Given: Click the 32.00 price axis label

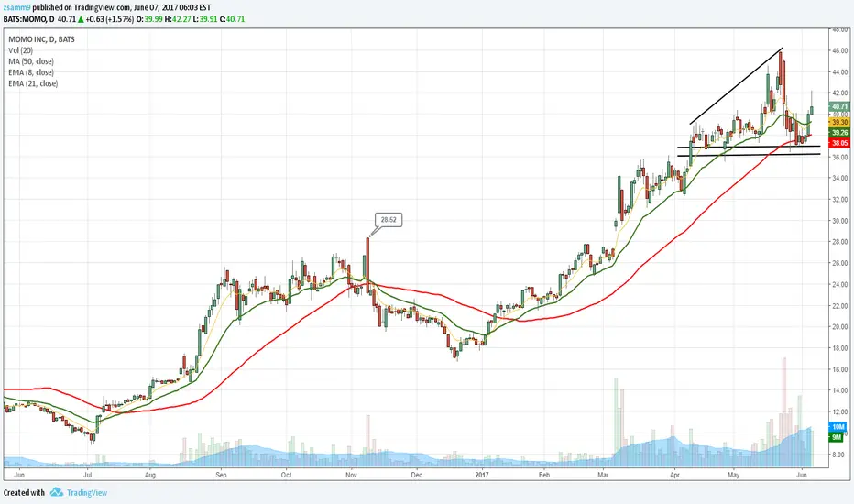Looking at the screenshot, I should point(839,200).
